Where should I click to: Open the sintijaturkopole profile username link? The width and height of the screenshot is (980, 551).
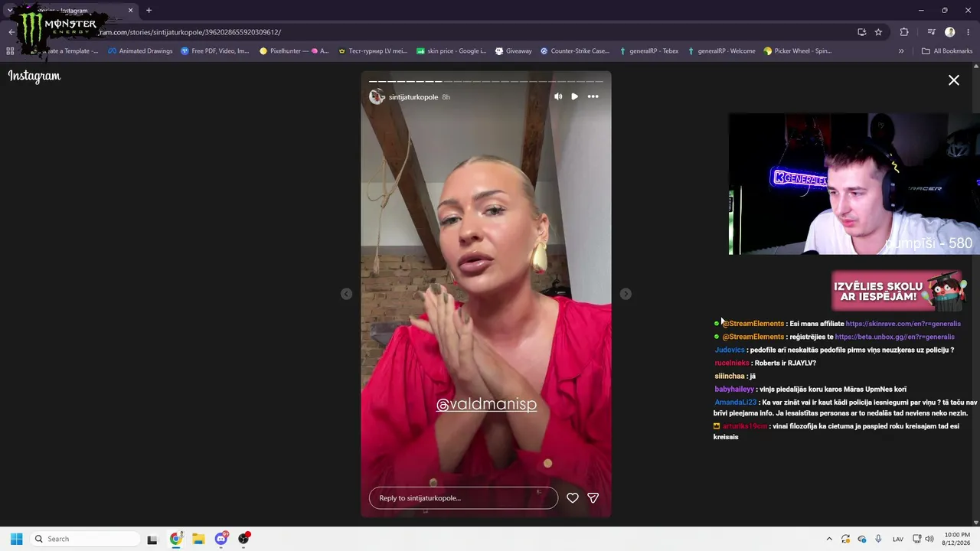413,97
